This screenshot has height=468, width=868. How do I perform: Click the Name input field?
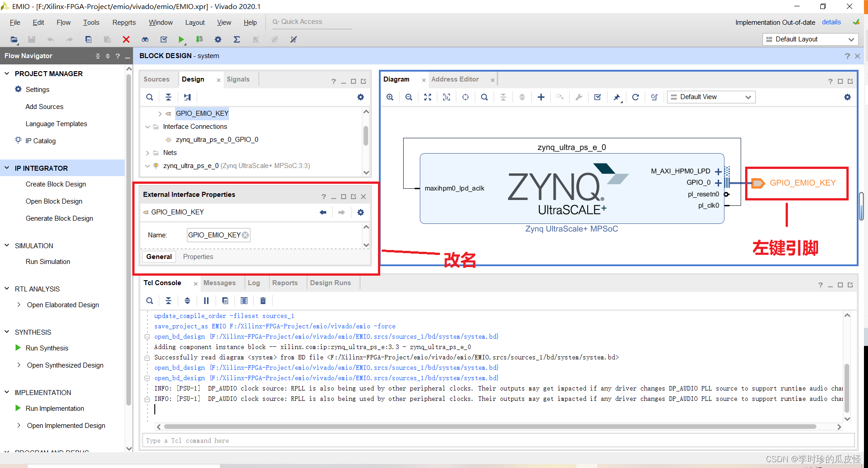[x=218, y=235]
